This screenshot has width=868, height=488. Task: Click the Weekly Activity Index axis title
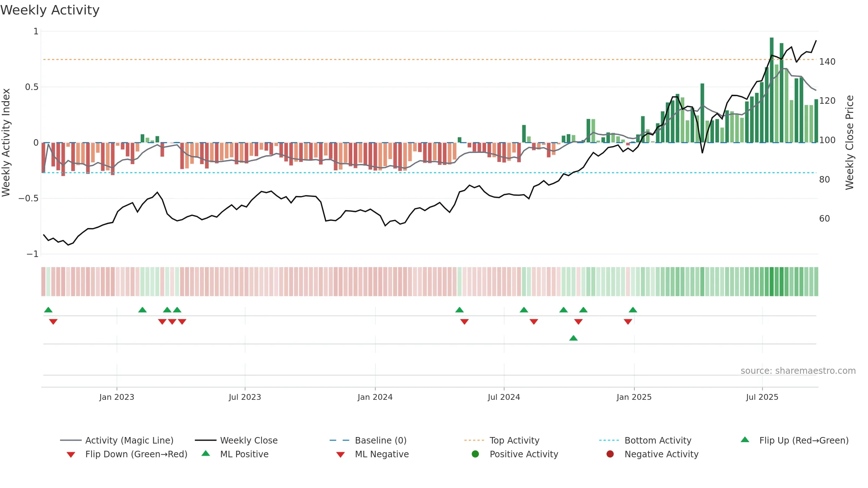(6, 142)
